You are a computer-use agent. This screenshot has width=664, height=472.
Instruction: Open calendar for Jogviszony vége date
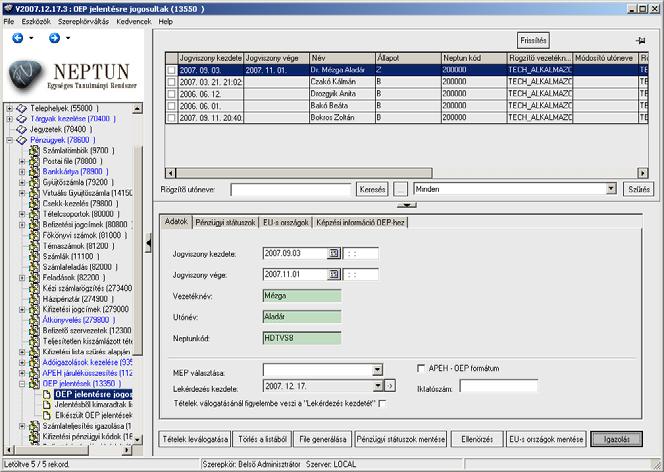(334, 274)
